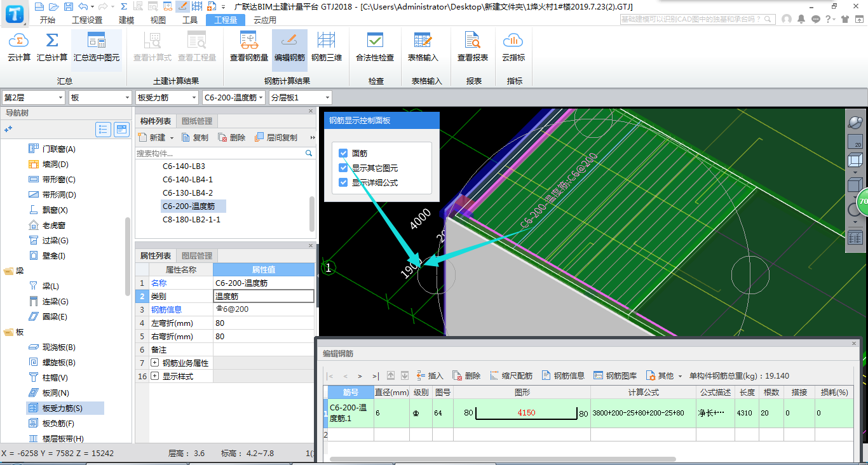Open 钢筋图库 rebar shape library
The width and height of the screenshot is (868, 465).
coord(615,375)
